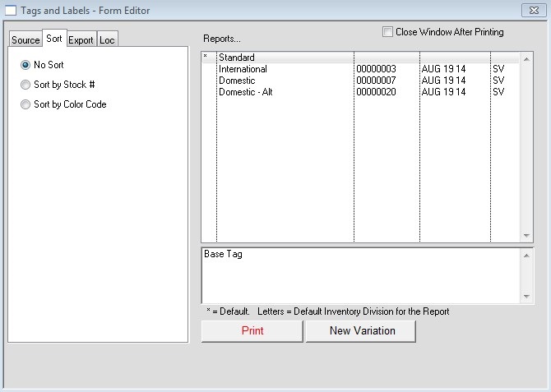
Task: Click report number 00000007
Action: coord(376,81)
